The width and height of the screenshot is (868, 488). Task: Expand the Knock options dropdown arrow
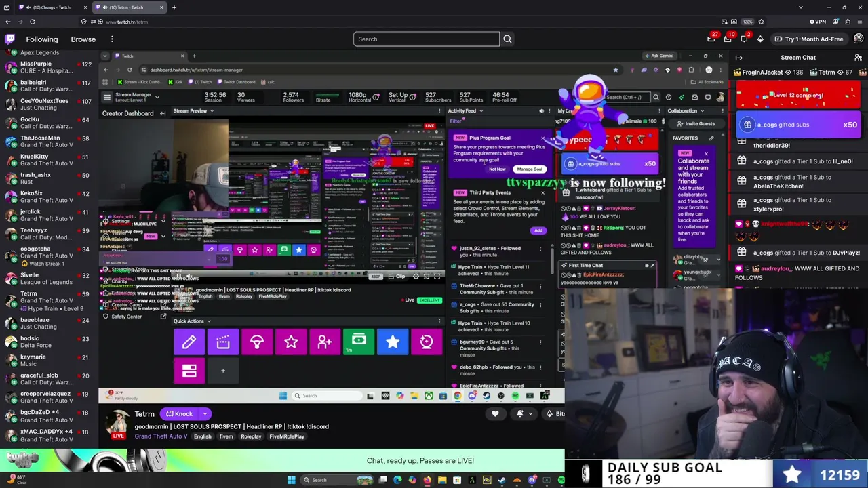coord(205,413)
